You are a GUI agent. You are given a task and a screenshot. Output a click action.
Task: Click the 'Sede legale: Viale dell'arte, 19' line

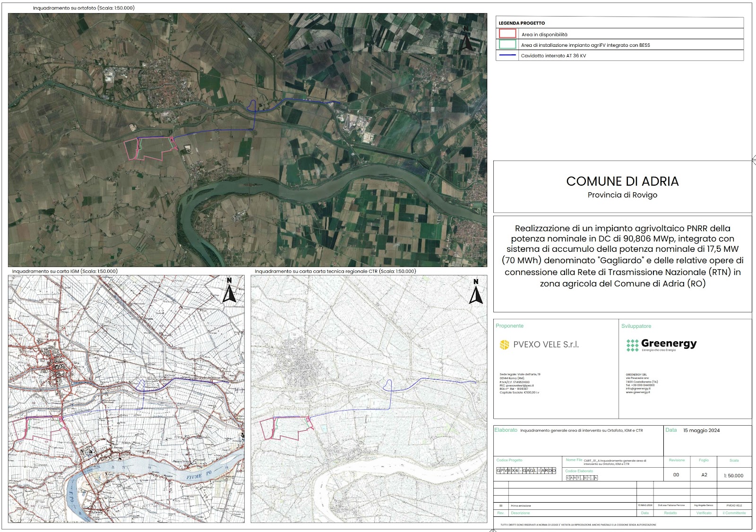tap(520, 374)
